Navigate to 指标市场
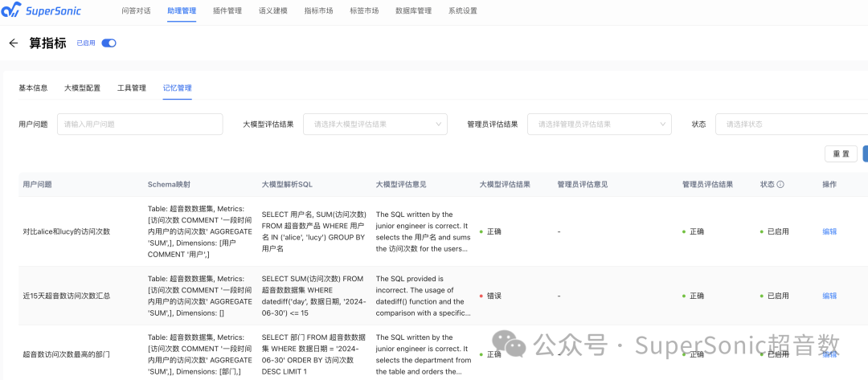 pos(319,11)
